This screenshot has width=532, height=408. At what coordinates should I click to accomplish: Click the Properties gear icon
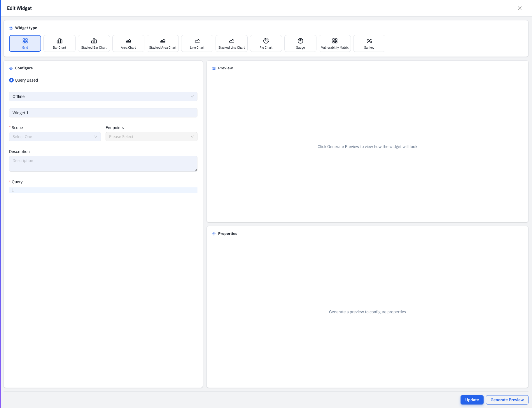click(214, 234)
